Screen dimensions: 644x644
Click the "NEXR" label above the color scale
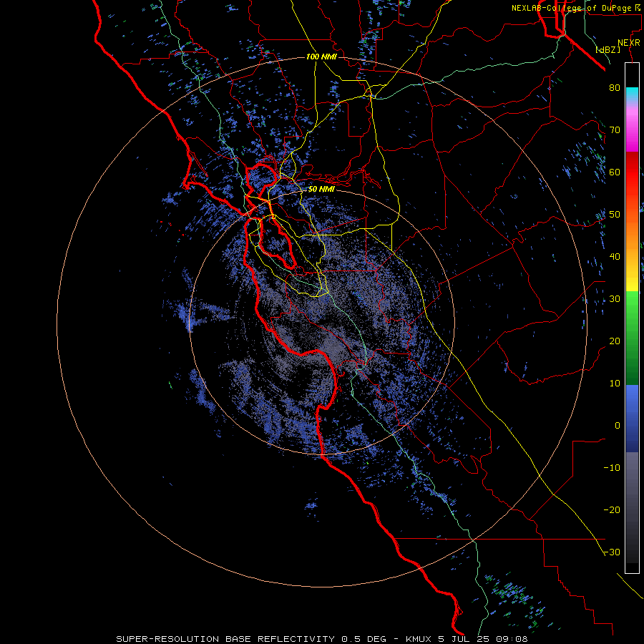pyautogui.click(x=628, y=43)
